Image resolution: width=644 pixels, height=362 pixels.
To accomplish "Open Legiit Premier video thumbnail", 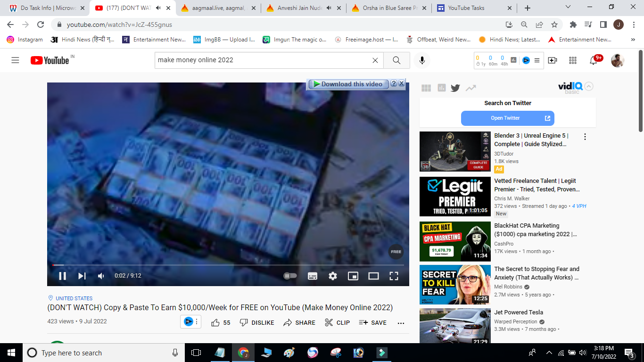I will coord(455,197).
